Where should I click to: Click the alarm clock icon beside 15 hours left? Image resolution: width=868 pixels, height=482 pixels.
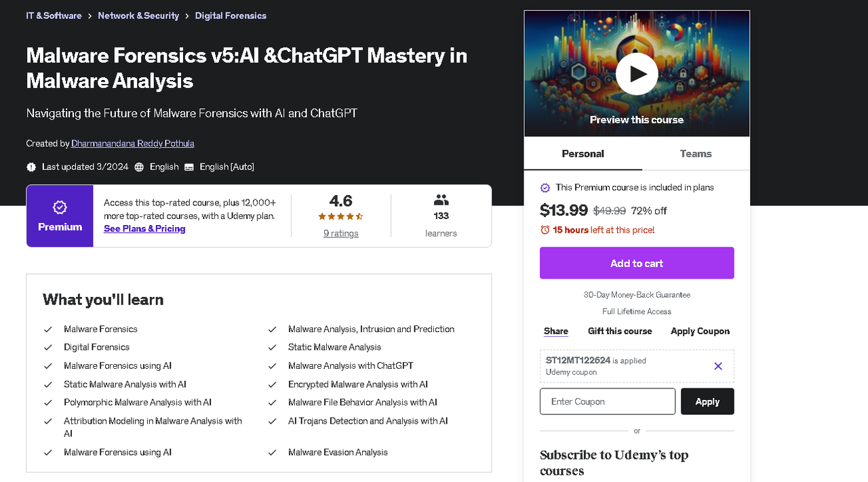545,230
